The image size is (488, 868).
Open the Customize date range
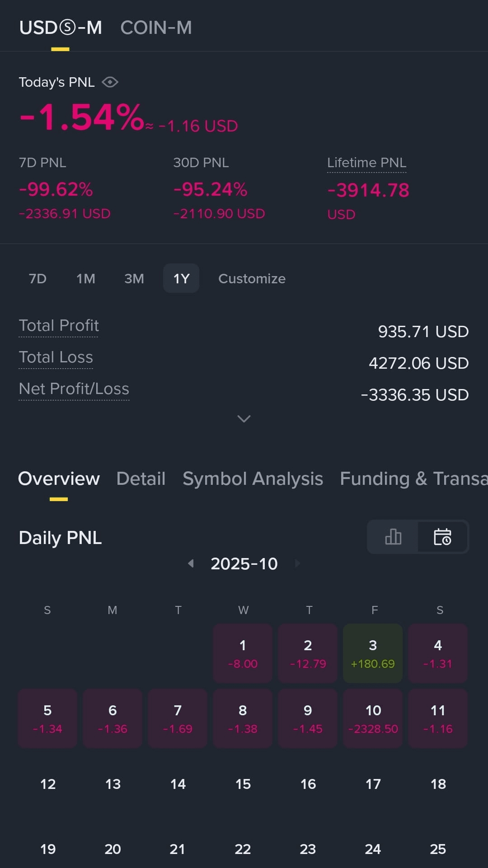252,278
